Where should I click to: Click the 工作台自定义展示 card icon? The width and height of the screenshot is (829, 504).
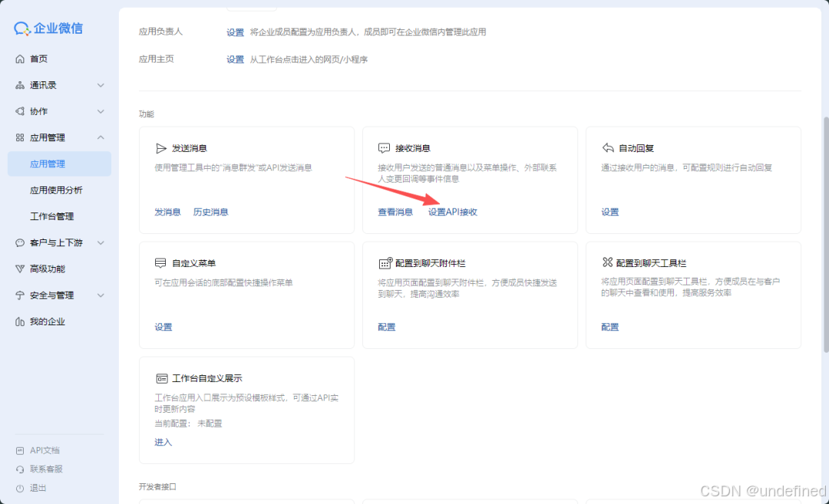[162, 378]
